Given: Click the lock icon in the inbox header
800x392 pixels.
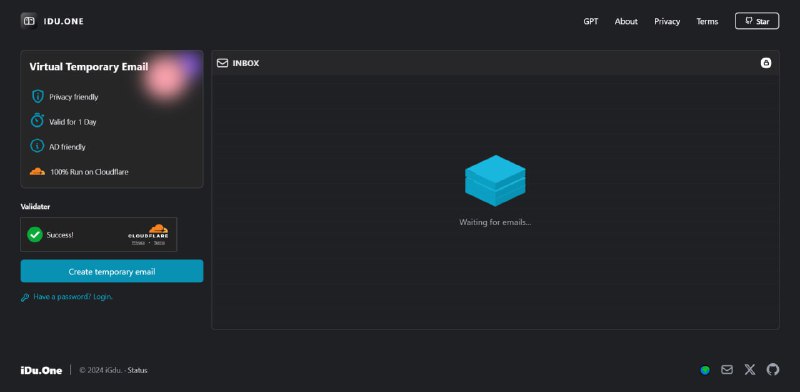Looking at the screenshot, I should click(766, 63).
